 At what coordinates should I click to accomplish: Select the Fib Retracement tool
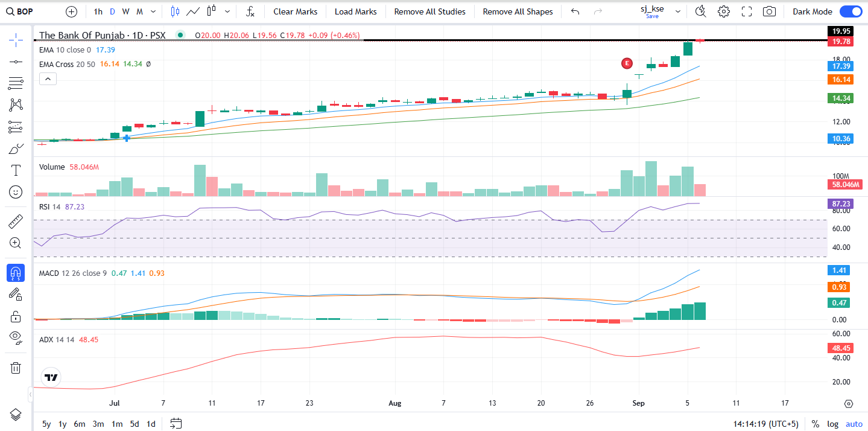16,83
